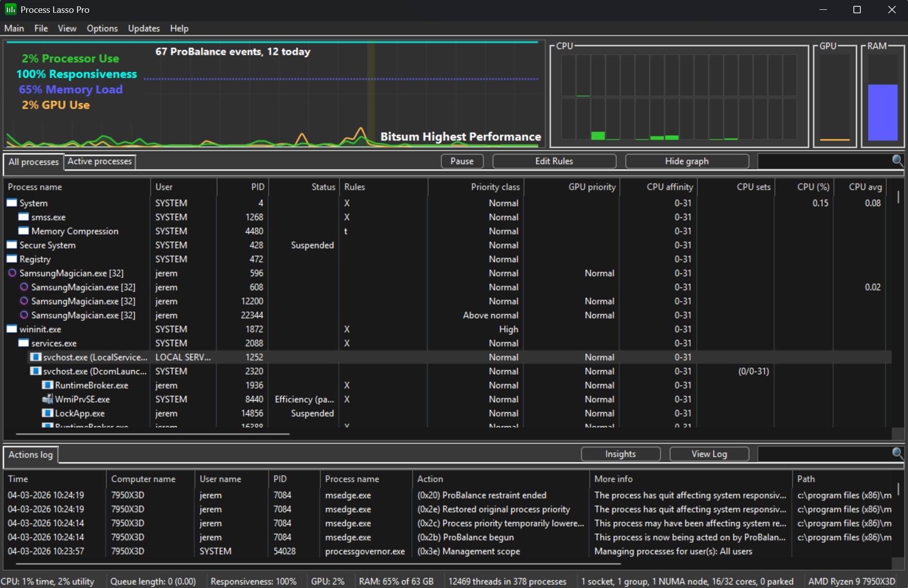Click the Memory Compression process icon
The width and height of the screenshot is (908, 588).
click(24, 231)
